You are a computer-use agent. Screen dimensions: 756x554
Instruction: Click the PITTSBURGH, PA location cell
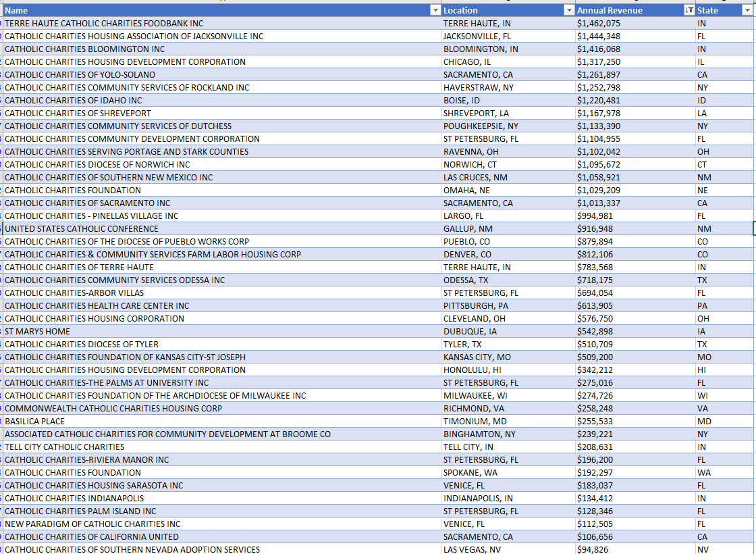pyautogui.click(x=508, y=305)
